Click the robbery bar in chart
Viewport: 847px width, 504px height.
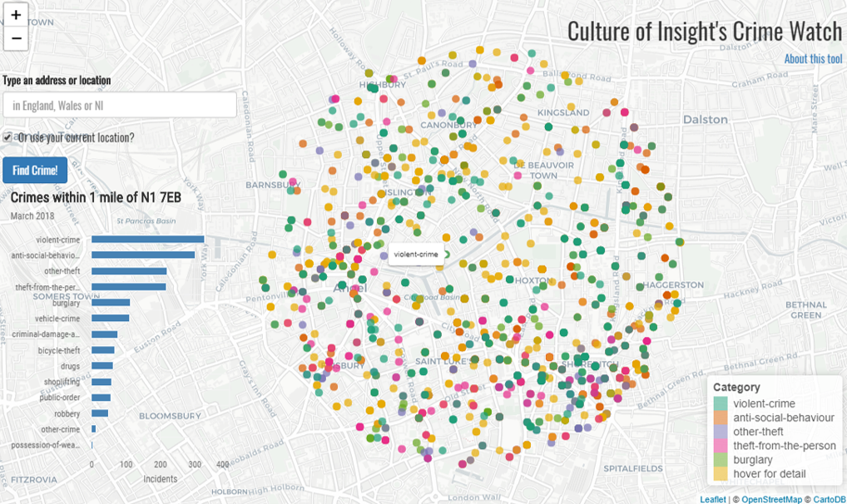pyautogui.click(x=100, y=413)
